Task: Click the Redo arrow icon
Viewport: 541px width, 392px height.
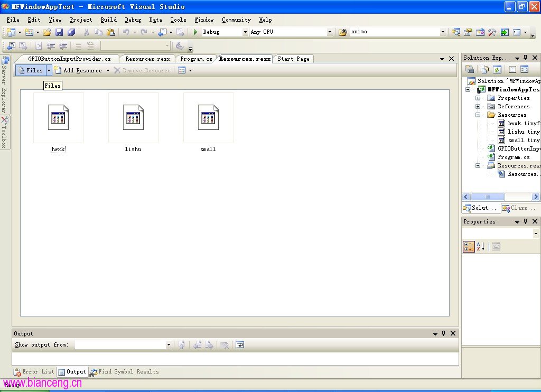Action: 144,32
